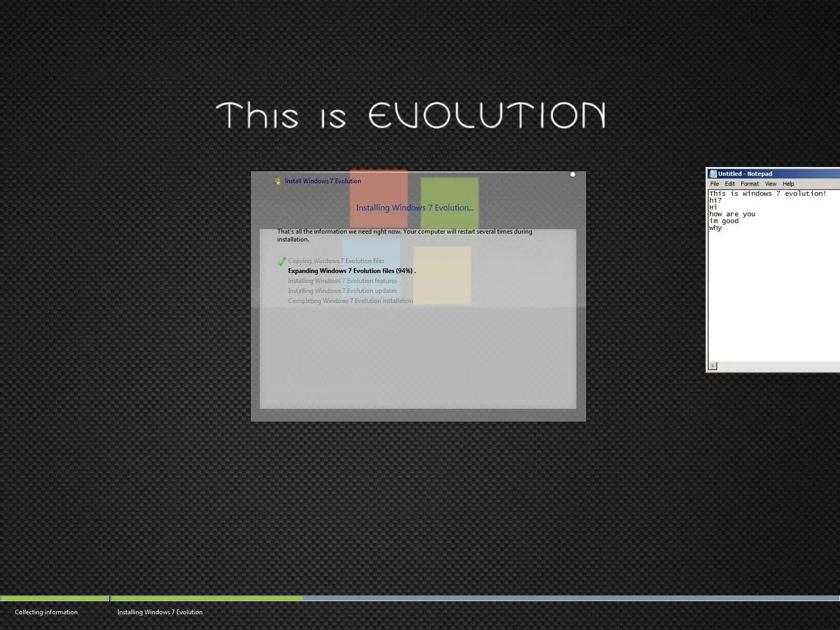Open the Notepad Help menu
The height and width of the screenshot is (630, 840).
click(x=788, y=184)
